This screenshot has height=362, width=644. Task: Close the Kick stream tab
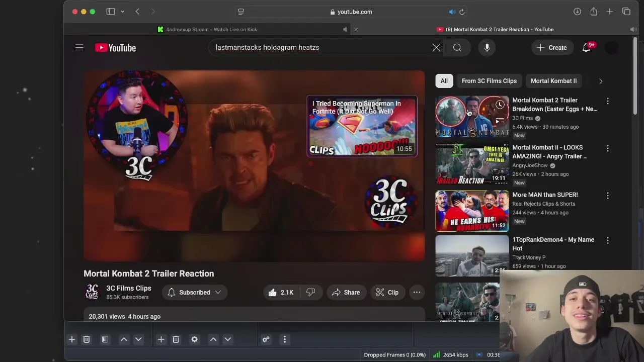(x=356, y=30)
